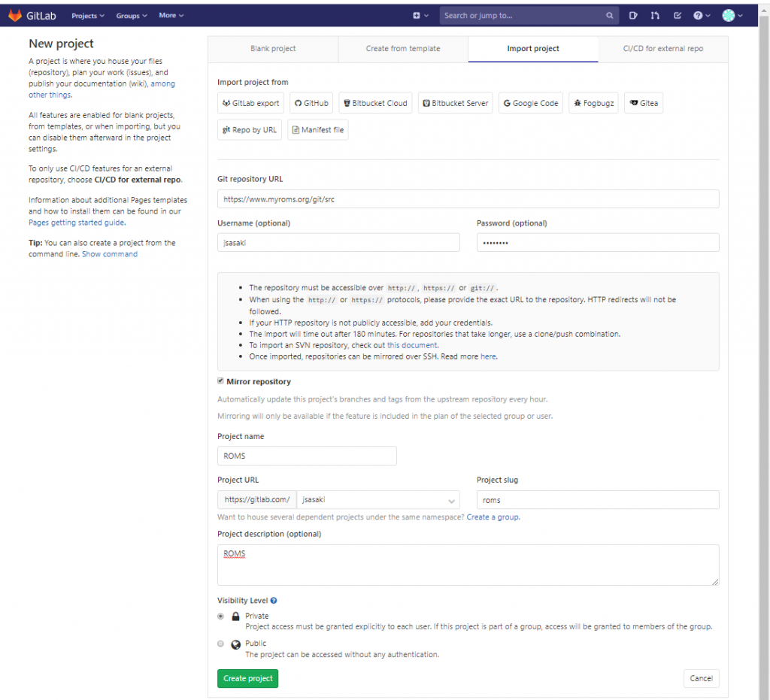Click the 'New project' heading
Screen dimensions: 770x700
pos(61,44)
